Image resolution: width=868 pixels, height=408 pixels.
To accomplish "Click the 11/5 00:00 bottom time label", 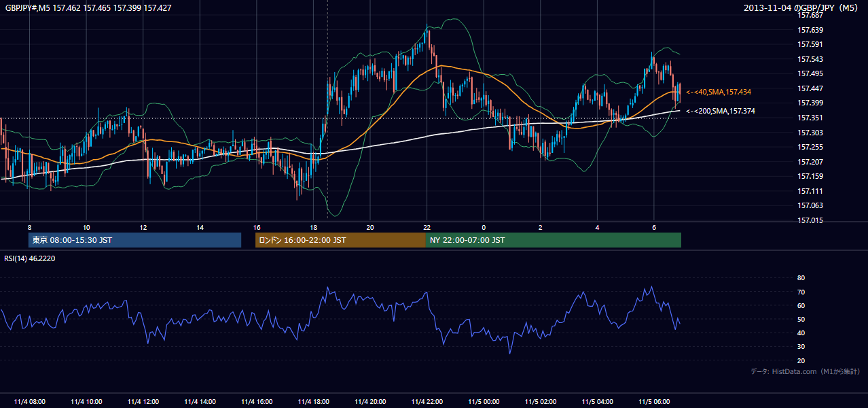I will click(484, 402).
